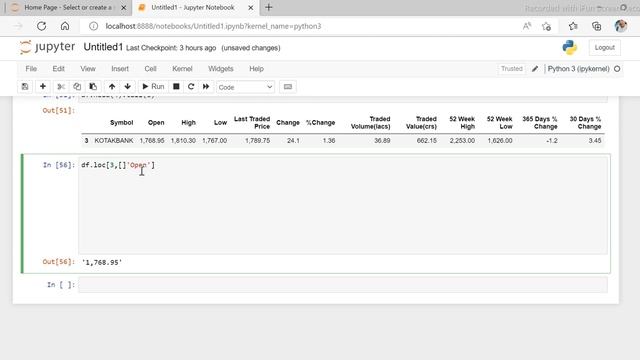640x360 pixels.
Task: Close the Untitled1 Jupyter Notebook tab
Action: (x=251, y=7)
